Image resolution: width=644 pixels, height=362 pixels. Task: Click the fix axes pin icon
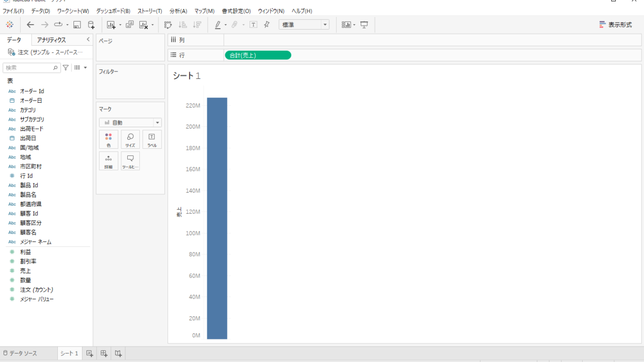(x=267, y=25)
